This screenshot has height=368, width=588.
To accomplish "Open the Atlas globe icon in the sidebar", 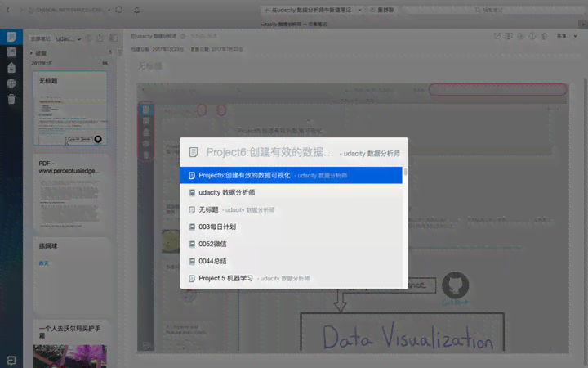I will pos(11,83).
